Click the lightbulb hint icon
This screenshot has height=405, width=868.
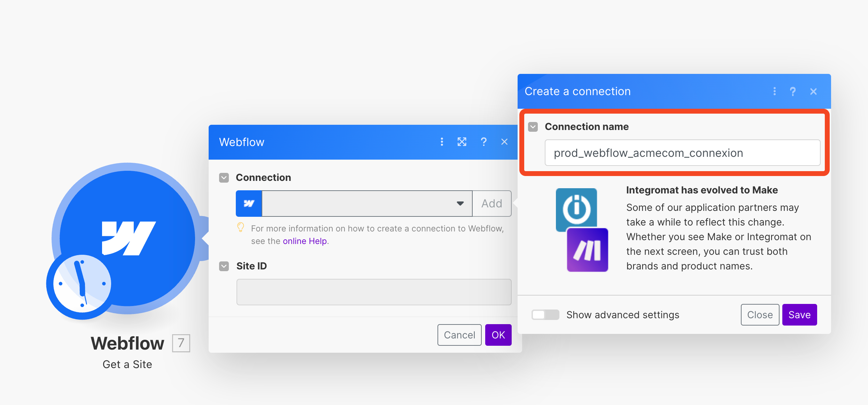tap(241, 227)
